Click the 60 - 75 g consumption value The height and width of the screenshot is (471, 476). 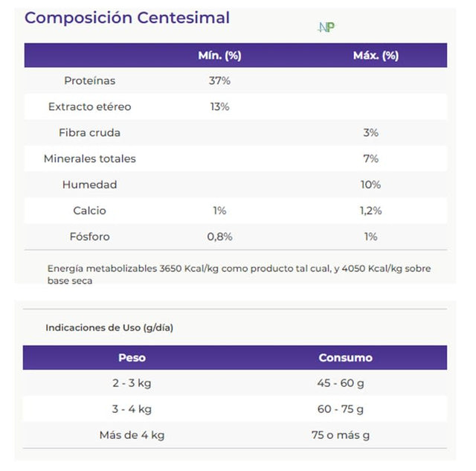pyautogui.click(x=340, y=409)
